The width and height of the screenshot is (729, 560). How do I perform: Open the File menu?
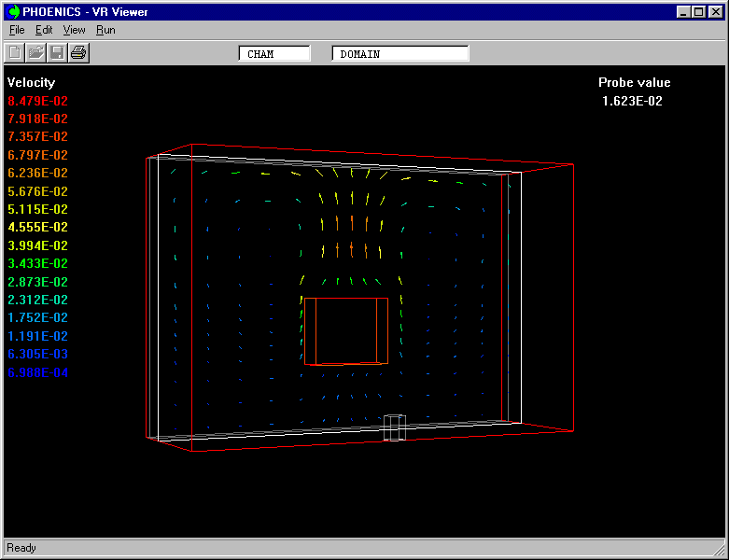[17, 30]
